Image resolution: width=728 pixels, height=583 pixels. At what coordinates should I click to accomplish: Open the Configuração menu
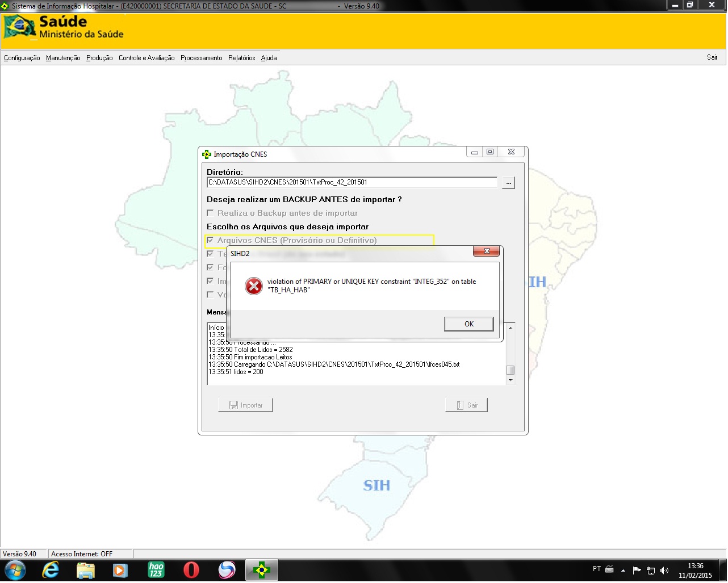click(x=22, y=58)
